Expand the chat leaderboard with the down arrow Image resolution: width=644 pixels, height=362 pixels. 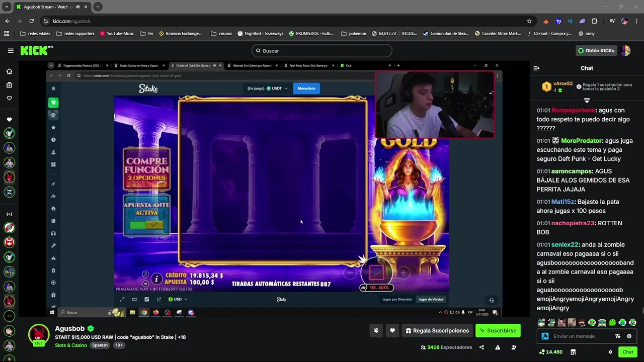point(587,101)
